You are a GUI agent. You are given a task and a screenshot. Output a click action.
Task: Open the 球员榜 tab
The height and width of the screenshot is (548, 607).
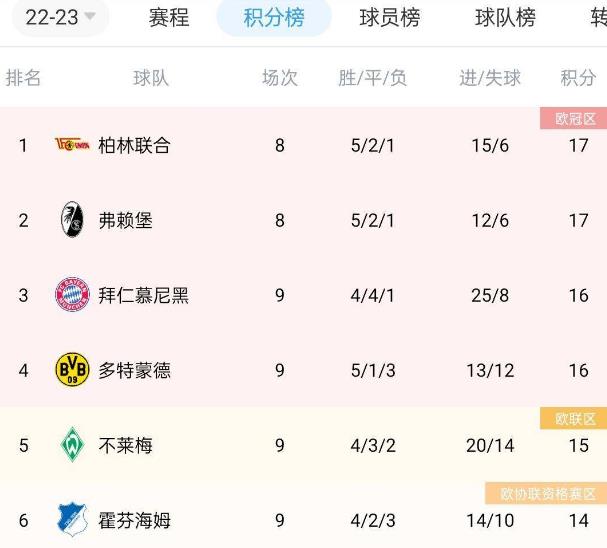(x=390, y=17)
